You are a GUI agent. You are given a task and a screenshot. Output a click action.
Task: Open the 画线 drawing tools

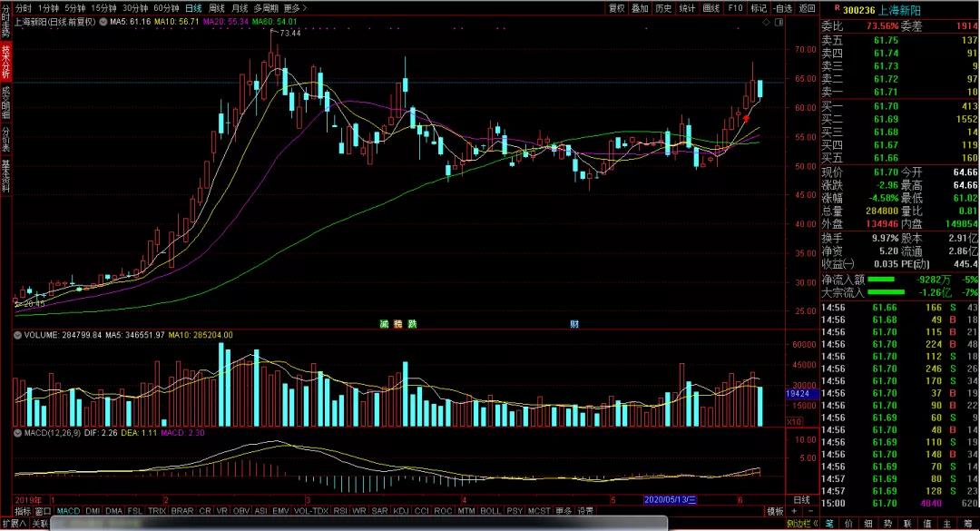pos(711,8)
